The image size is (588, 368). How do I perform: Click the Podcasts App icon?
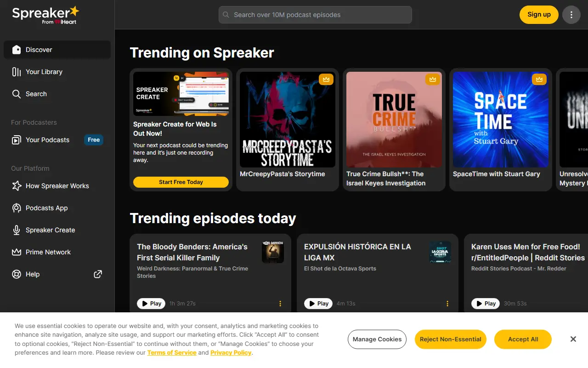click(17, 208)
